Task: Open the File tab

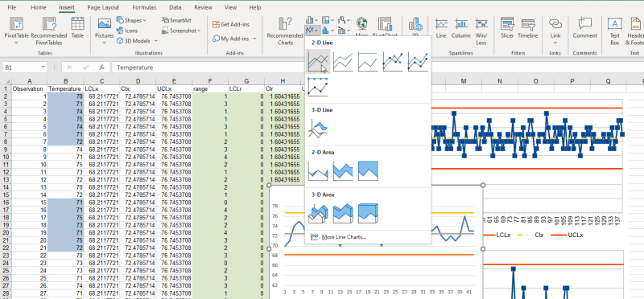Action: (12, 7)
